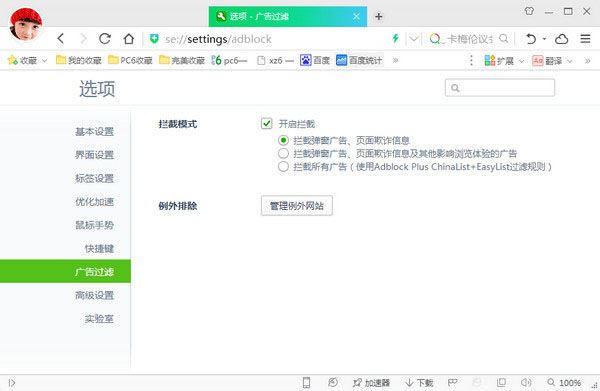600x391 pixels.
Task: Click the settings search input field
Action: pyautogui.click(x=500, y=88)
